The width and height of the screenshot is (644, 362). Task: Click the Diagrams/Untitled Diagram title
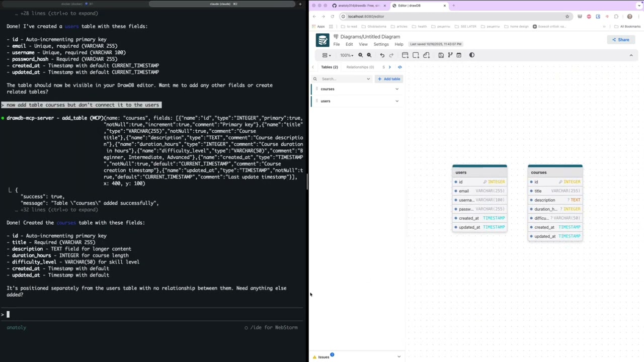click(x=370, y=37)
